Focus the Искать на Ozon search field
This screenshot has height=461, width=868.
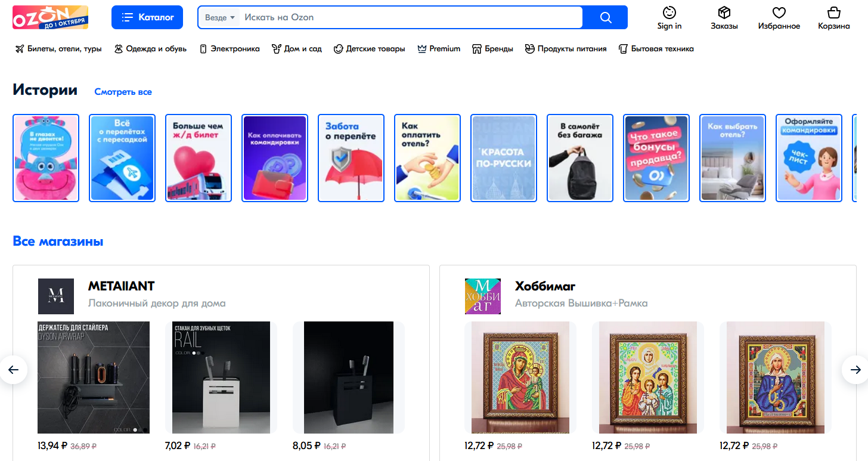411,17
